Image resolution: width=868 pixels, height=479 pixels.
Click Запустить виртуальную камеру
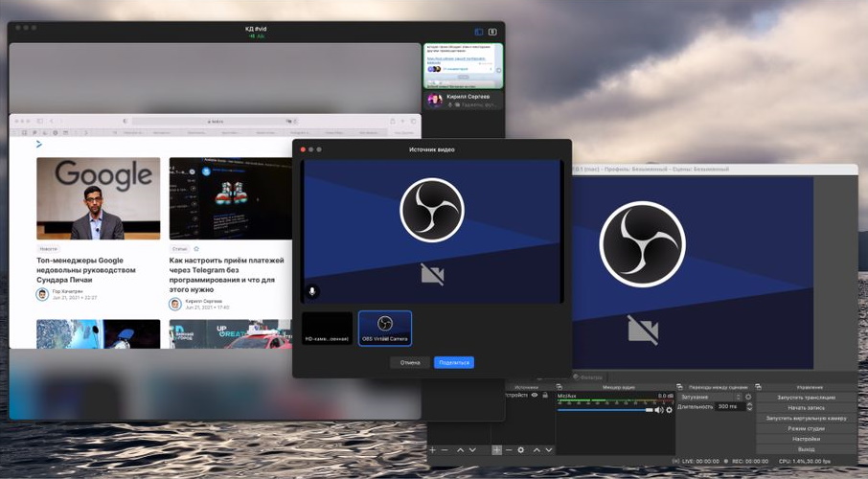(x=806, y=418)
